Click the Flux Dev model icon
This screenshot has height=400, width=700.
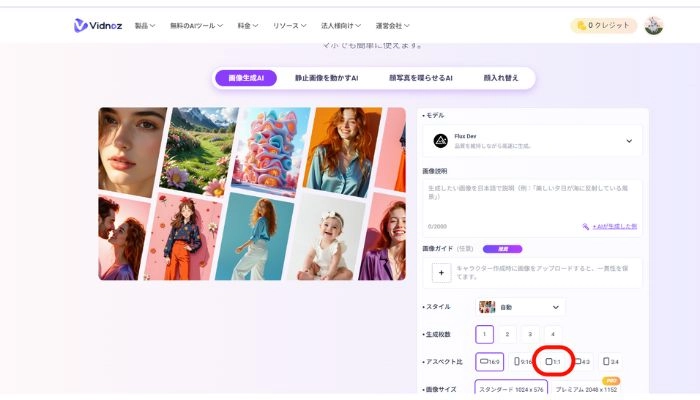pyautogui.click(x=441, y=141)
